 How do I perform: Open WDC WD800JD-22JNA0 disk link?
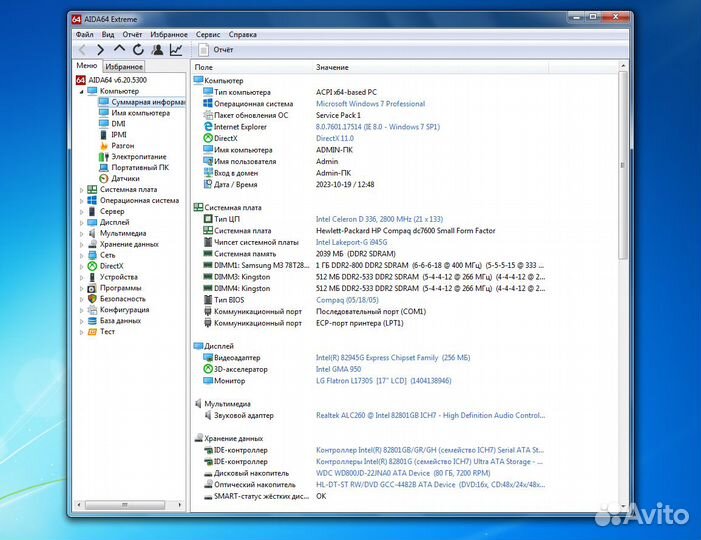coord(403,473)
